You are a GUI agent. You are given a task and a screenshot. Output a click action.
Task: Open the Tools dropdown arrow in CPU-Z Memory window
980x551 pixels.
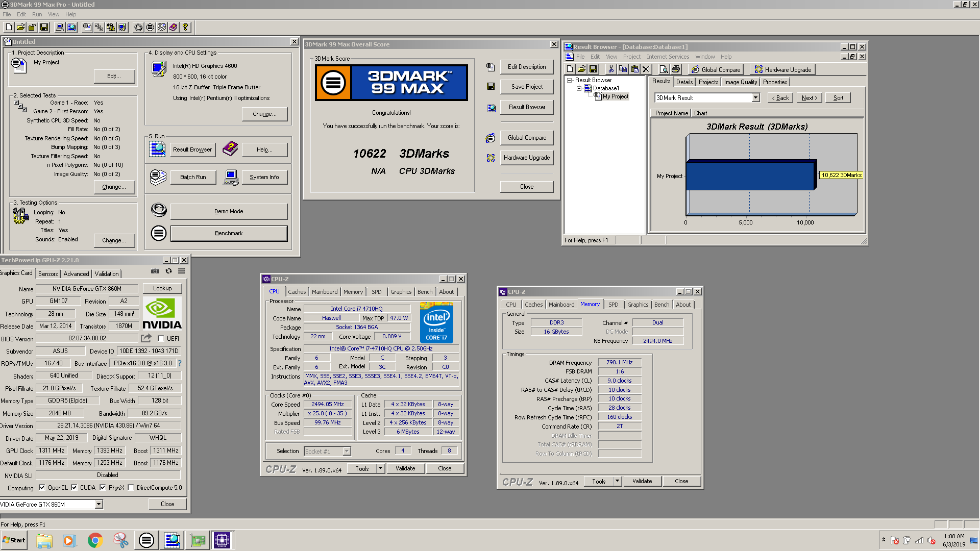pyautogui.click(x=617, y=481)
